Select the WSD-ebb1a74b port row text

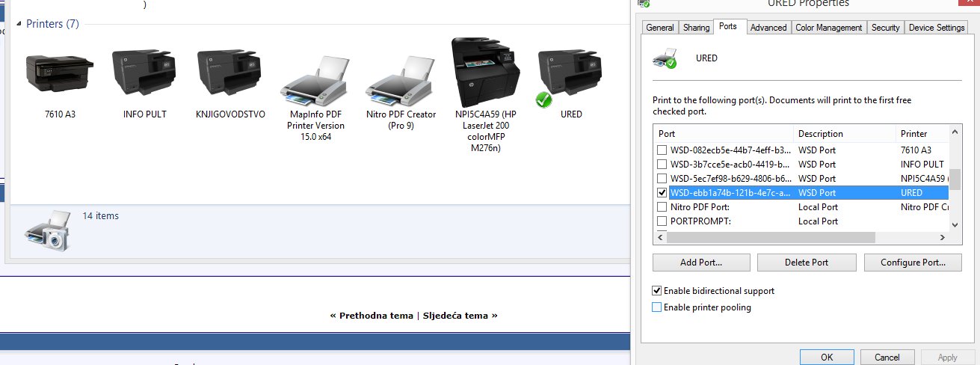pos(730,193)
